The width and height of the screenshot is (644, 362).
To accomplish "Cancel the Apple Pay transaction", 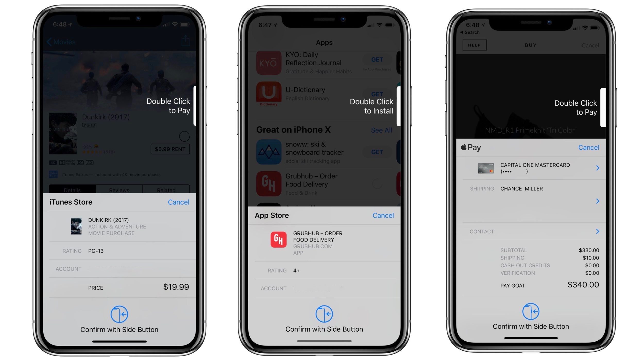I will coord(588,147).
